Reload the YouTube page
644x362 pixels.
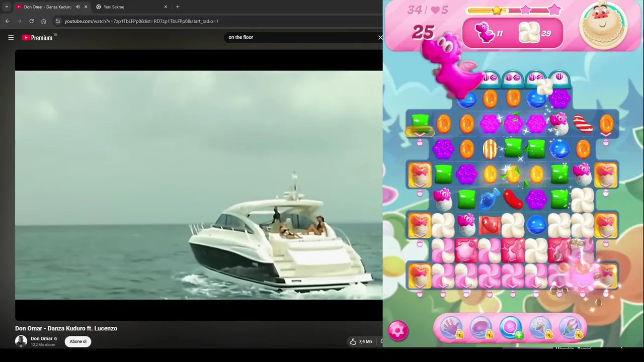coord(31,21)
